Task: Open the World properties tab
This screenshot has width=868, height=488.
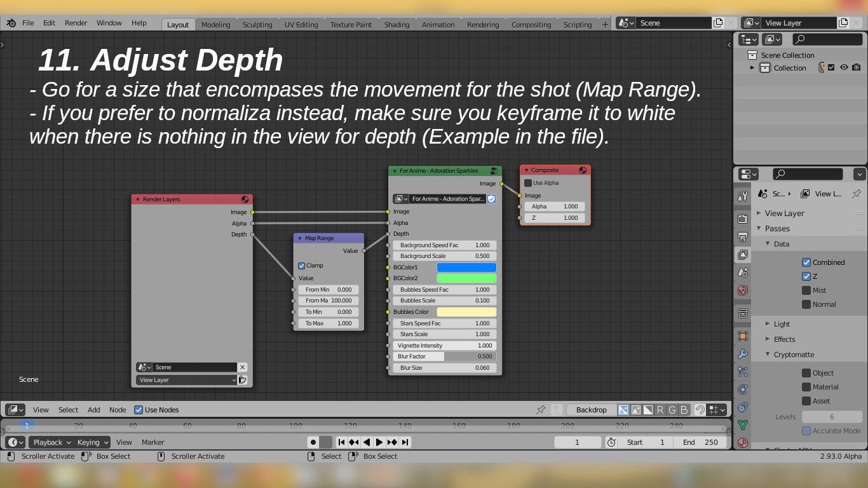Action: 742,290
